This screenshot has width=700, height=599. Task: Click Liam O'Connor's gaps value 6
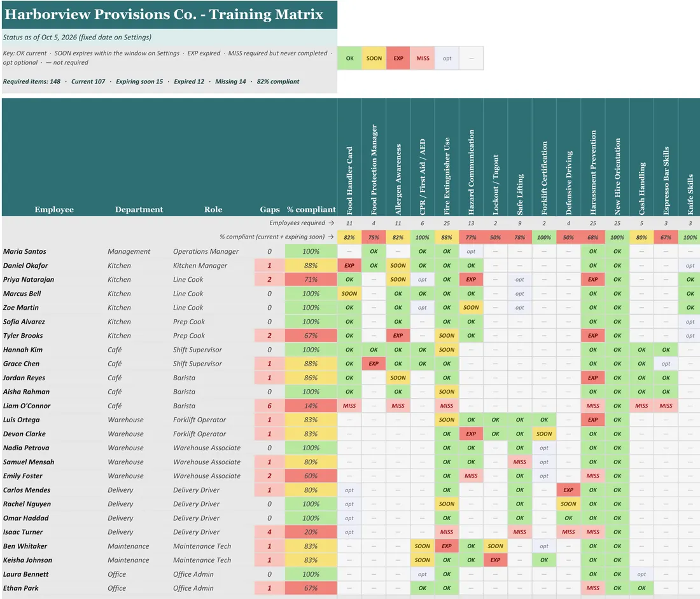tap(270, 406)
